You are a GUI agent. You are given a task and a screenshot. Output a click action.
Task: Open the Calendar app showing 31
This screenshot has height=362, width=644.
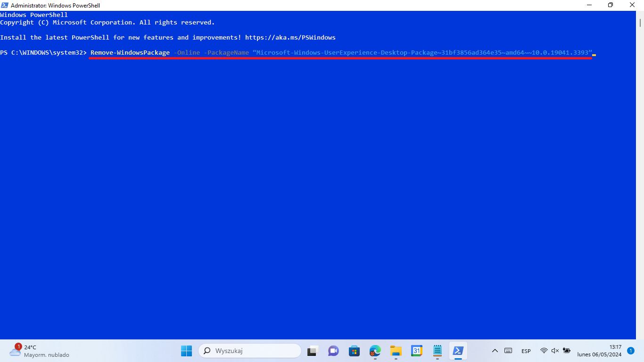(416, 351)
